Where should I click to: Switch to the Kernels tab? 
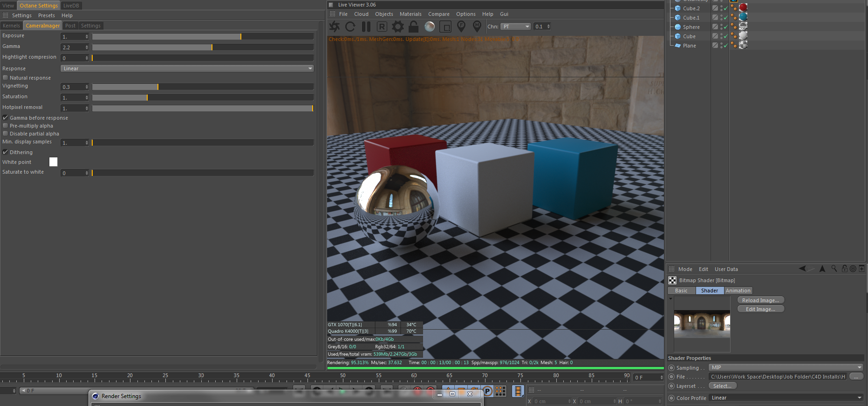pyautogui.click(x=11, y=26)
